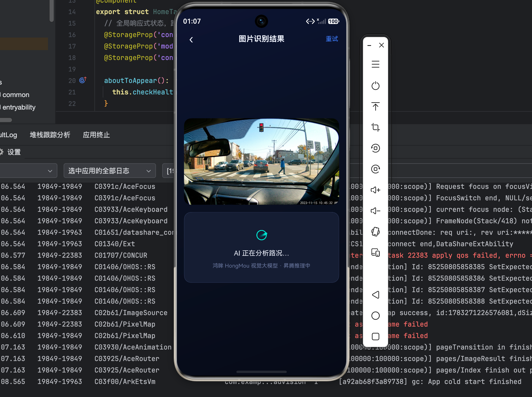
Task: Close the emulator toolbar panel
Action: click(x=382, y=45)
